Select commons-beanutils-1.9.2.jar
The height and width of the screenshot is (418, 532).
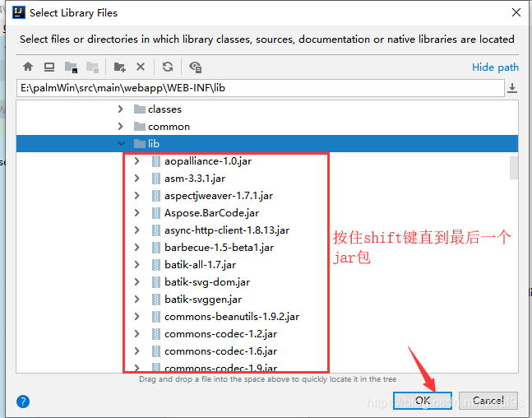[x=232, y=317]
